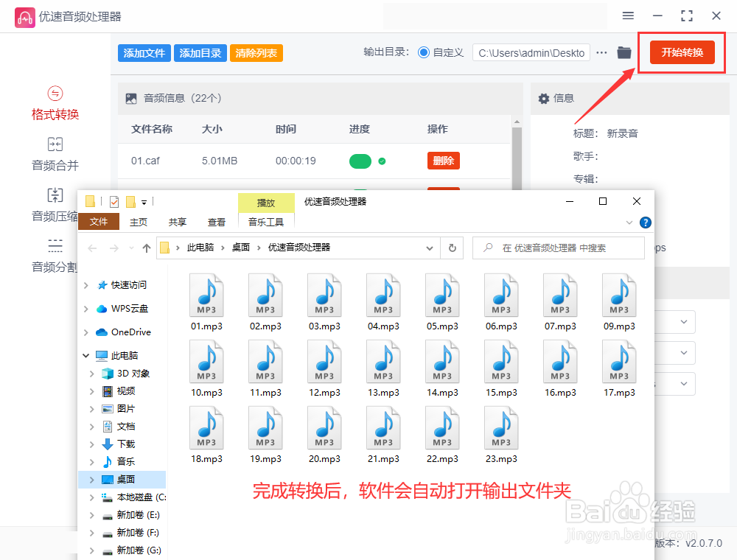
Task: Select the 17.mp3 file
Action: tap(619, 368)
